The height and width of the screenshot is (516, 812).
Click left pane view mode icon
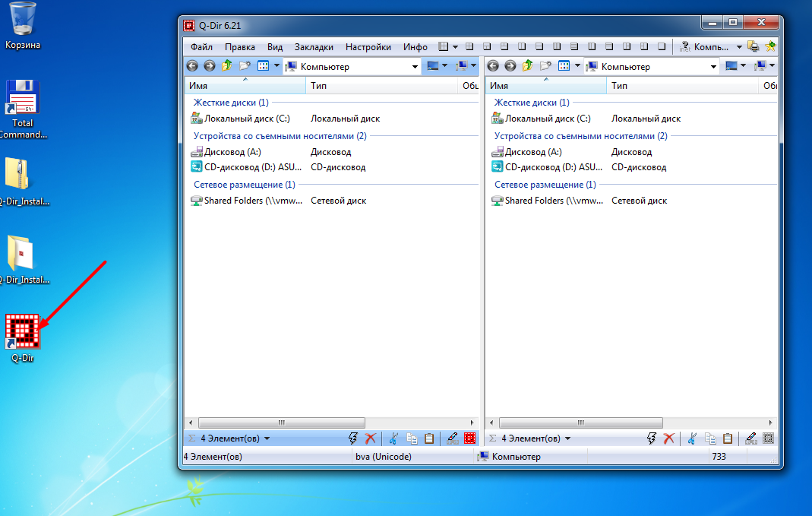(x=263, y=66)
